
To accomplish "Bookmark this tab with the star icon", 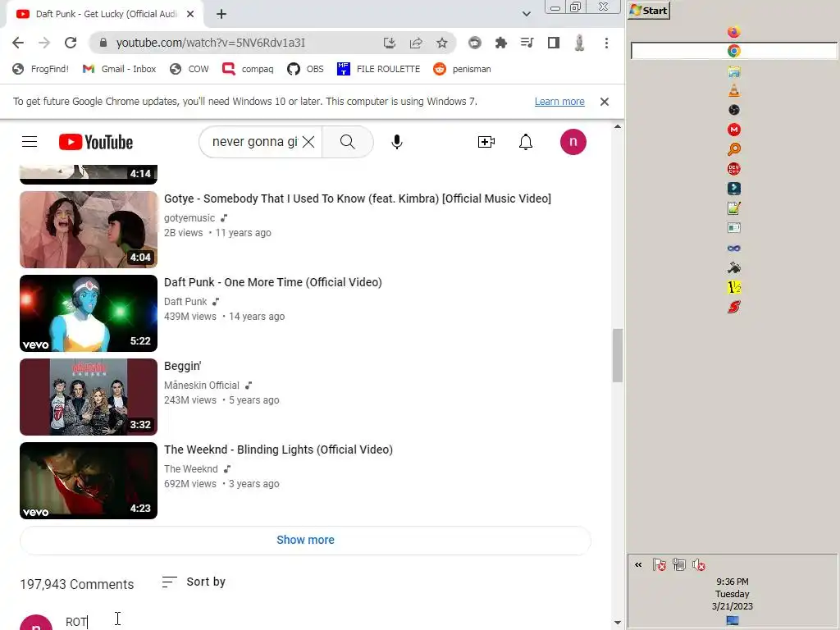I will [x=442, y=43].
